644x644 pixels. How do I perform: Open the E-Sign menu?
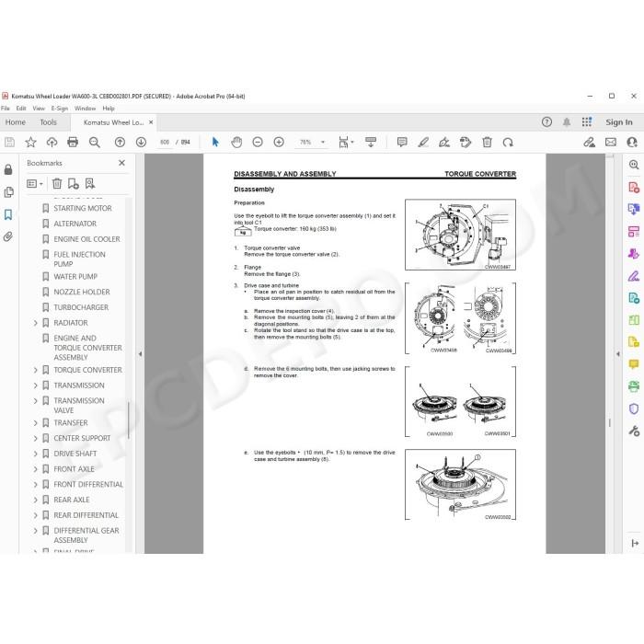pos(60,109)
